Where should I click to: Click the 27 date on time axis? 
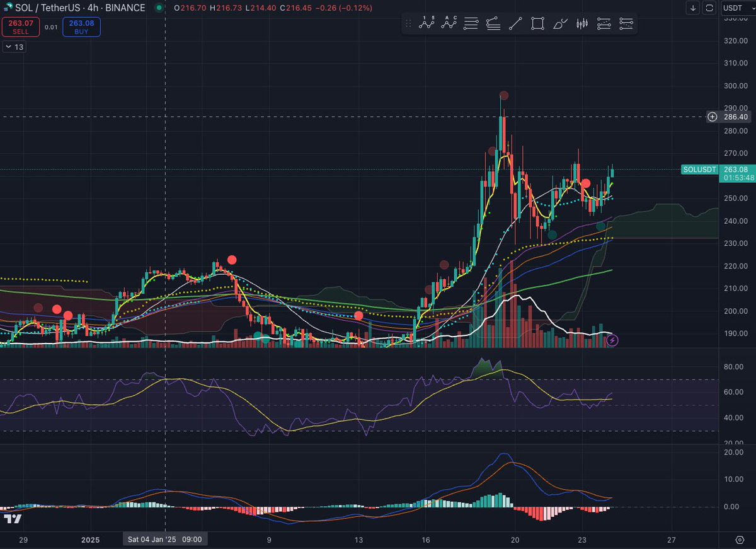tap(672, 540)
